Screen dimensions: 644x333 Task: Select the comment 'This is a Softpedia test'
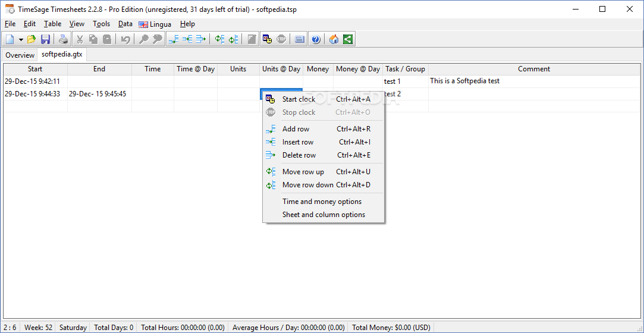click(x=534, y=81)
